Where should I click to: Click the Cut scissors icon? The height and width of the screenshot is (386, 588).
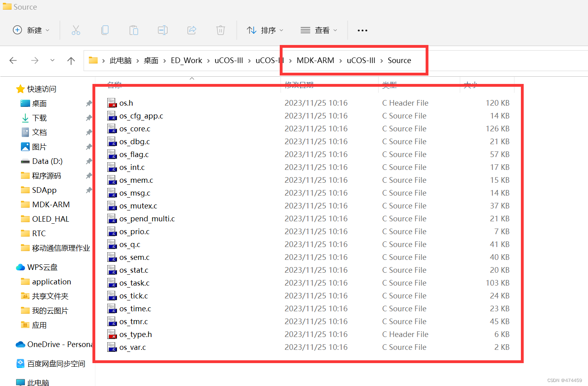76,30
